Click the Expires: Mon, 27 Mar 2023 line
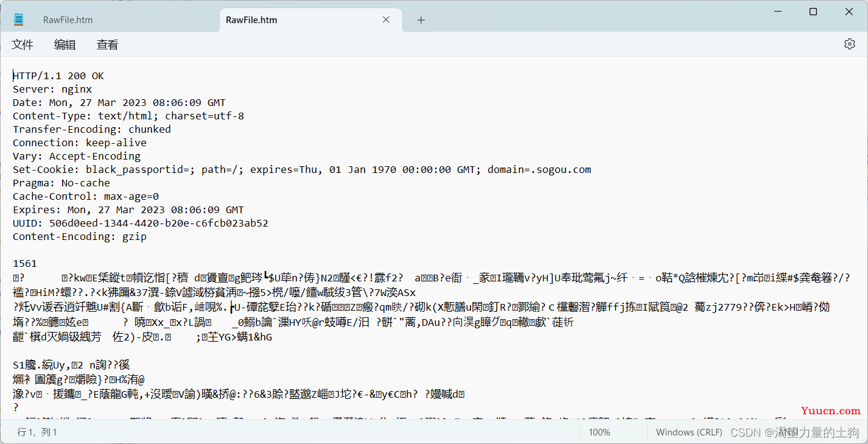This screenshot has height=444, width=868. click(128, 210)
